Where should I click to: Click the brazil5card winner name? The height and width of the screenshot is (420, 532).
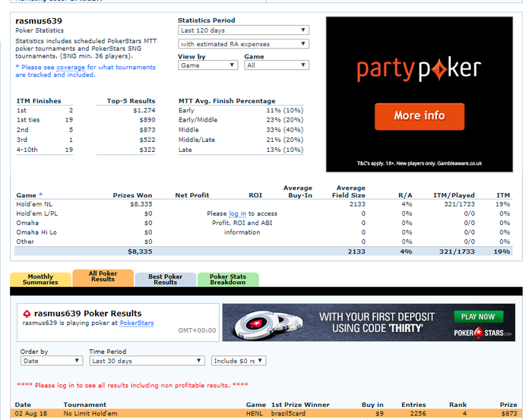[288, 414]
